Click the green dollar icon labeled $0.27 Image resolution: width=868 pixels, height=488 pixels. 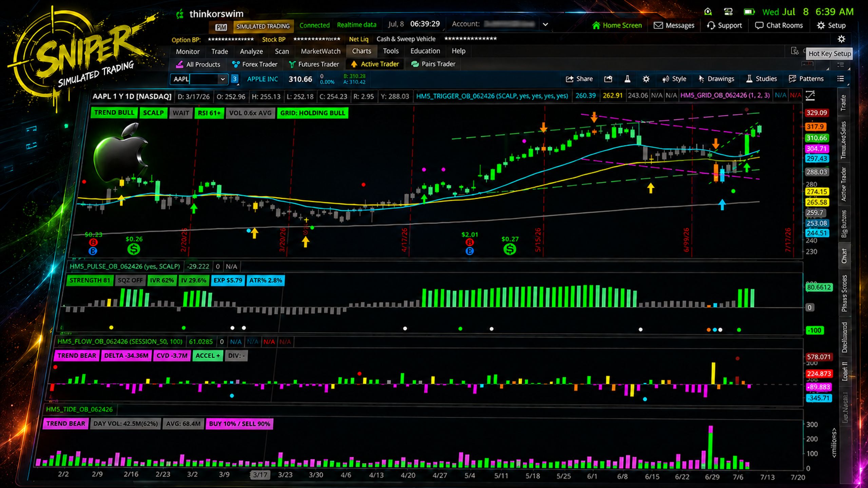click(x=509, y=249)
